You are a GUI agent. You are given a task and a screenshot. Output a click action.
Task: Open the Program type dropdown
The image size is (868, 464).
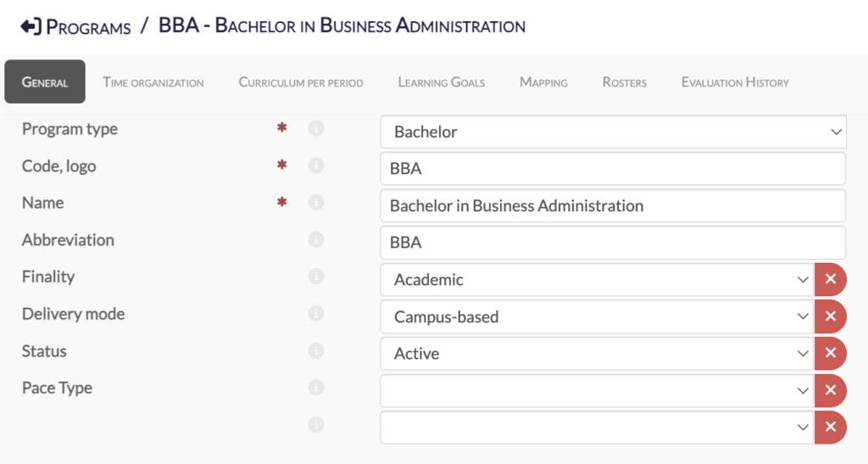coord(613,131)
